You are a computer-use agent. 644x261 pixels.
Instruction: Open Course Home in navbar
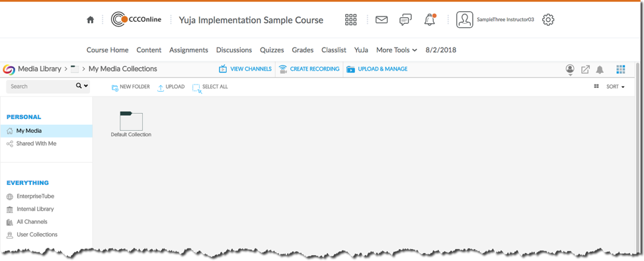click(x=108, y=50)
